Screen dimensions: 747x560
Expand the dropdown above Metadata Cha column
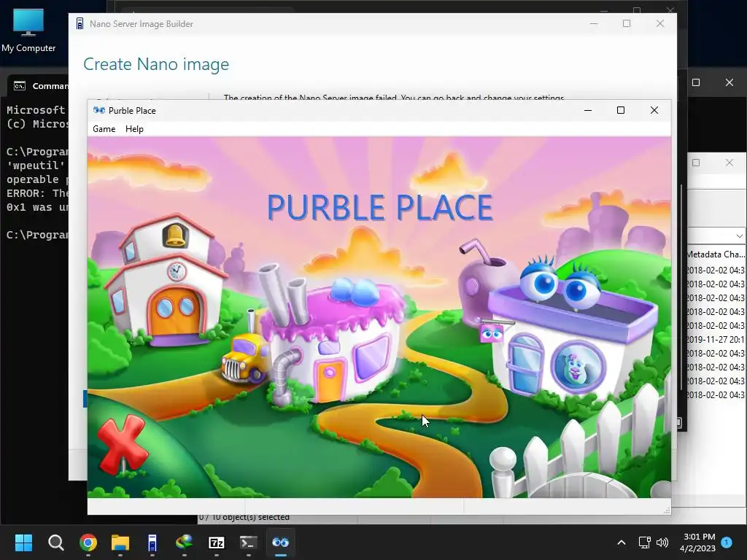point(739,236)
